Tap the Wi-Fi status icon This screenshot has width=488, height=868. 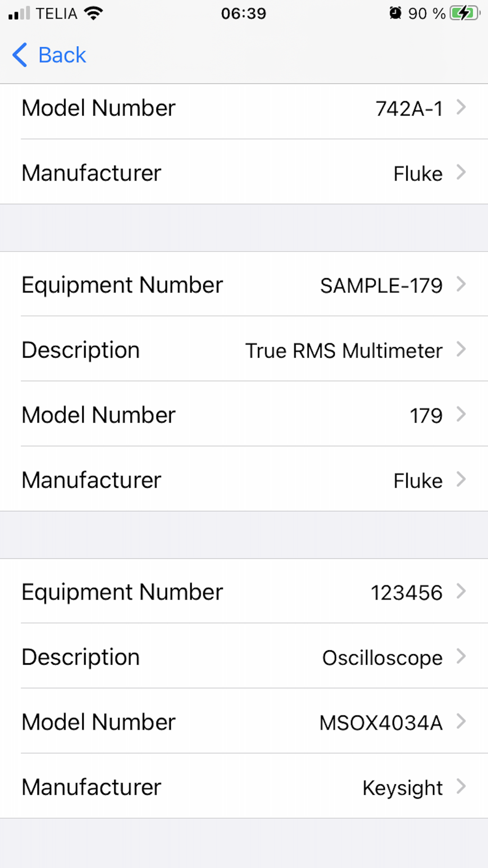pyautogui.click(x=93, y=13)
